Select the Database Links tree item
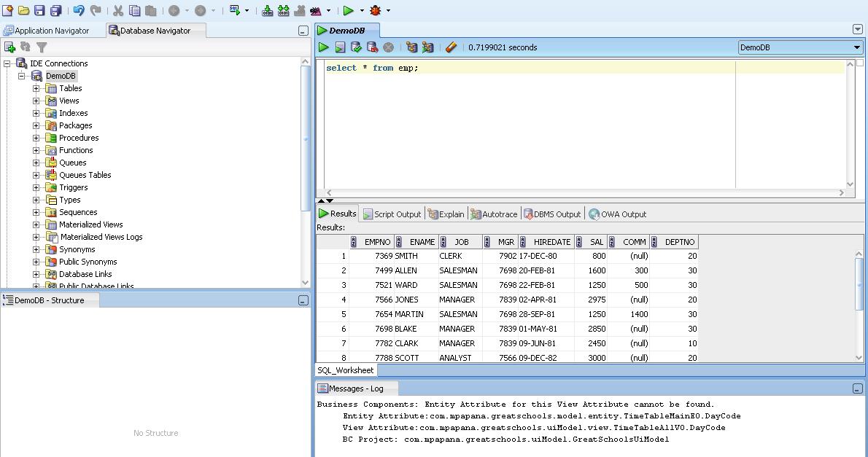 pos(85,275)
